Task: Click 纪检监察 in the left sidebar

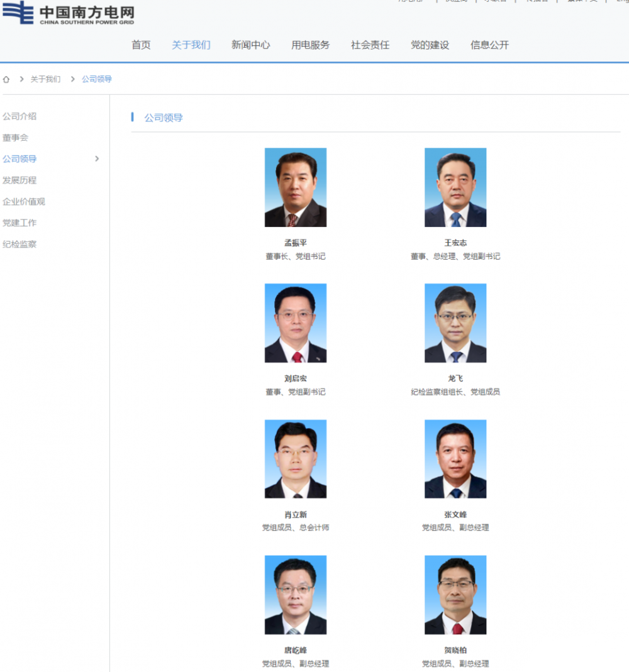Action: click(19, 245)
